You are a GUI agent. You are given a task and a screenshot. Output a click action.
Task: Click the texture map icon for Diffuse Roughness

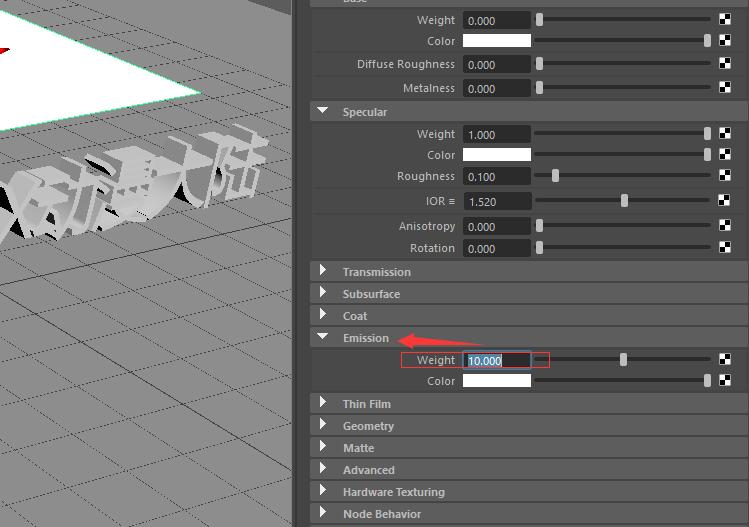point(725,64)
